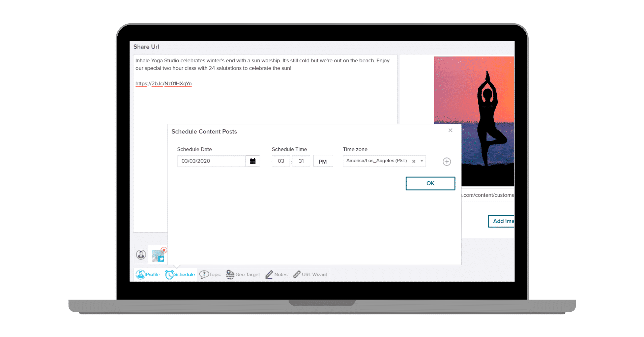Clear the selected time zone with x
The image size is (644, 337).
[x=413, y=161]
